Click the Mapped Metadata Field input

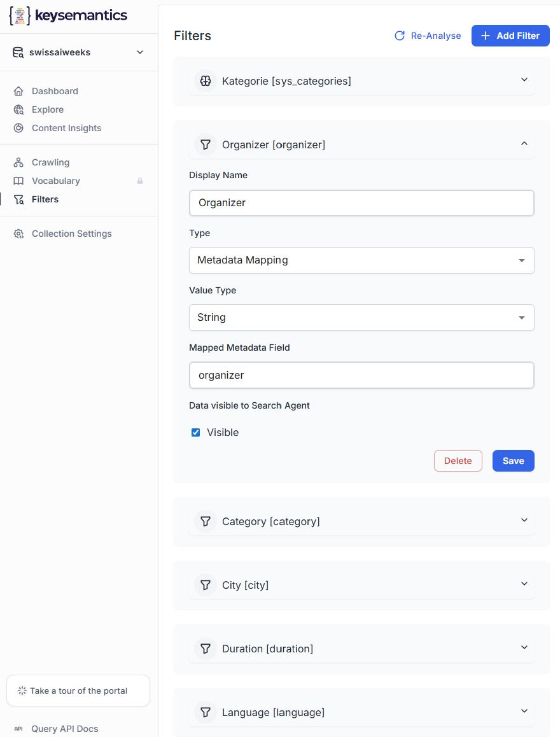(361, 375)
